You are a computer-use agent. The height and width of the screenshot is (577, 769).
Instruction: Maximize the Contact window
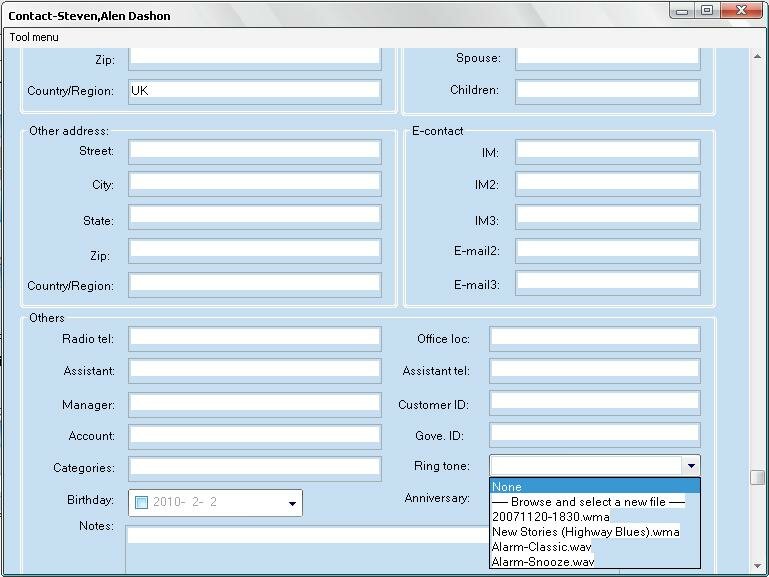coord(707,11)
